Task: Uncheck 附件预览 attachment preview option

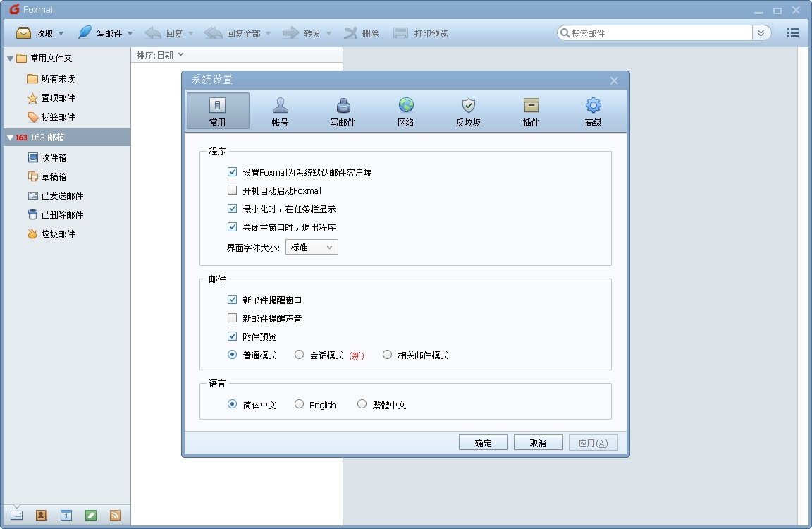Action: (x=232, y=336)
